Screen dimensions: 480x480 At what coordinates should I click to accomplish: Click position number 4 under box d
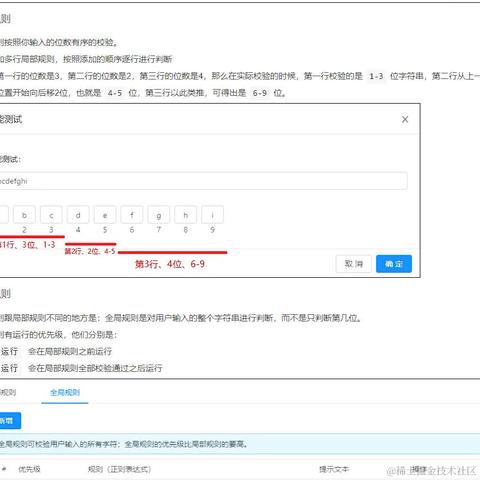click(x=78, y=230)
